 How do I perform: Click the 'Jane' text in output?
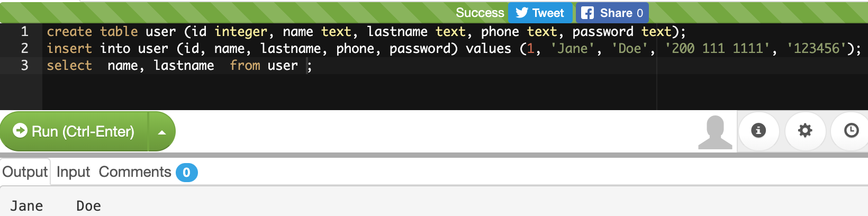pyautogui.click(x=26, y=206)
